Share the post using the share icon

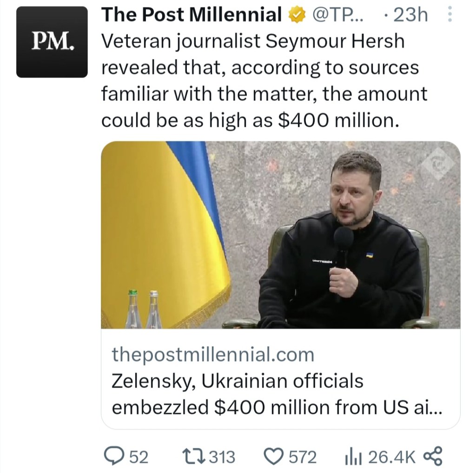coord(433,457)
